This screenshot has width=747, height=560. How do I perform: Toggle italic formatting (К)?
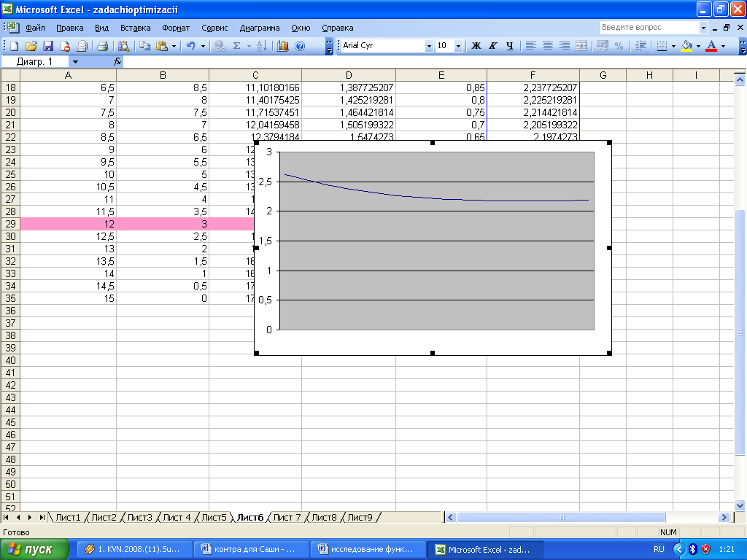click(493, 46)
